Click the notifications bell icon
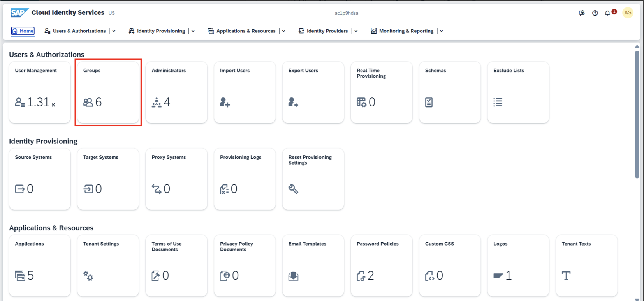 607,13
